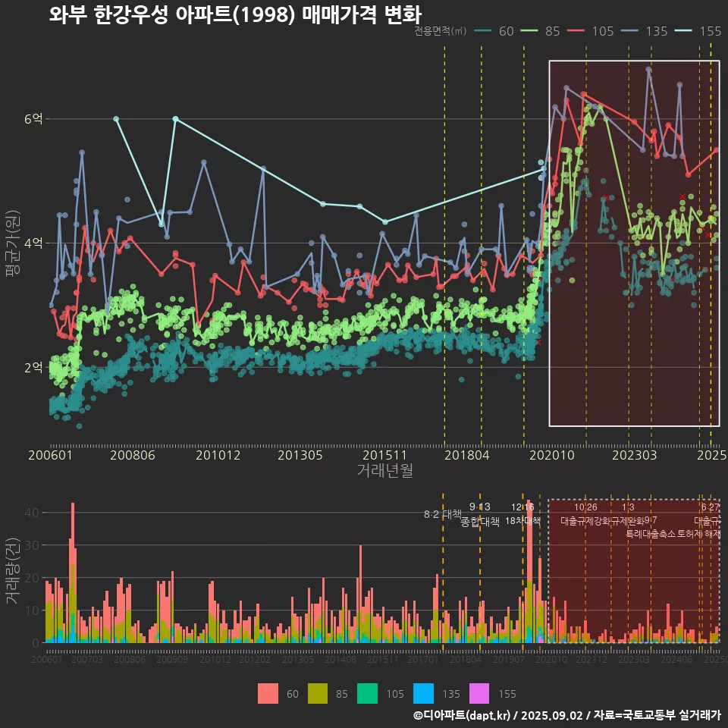728x728 pixels.
Task: Click the 토허제 해제 annotation text
Action: tap(699, 534)
